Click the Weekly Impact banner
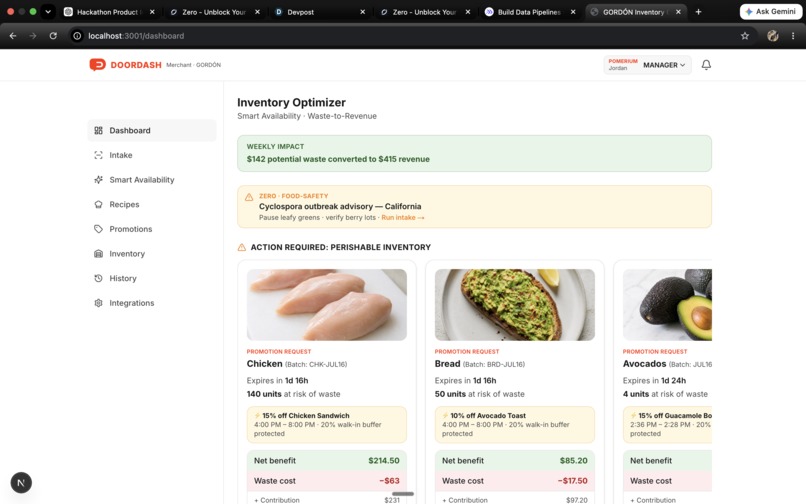The image size is (806, 504). [474, 154]
